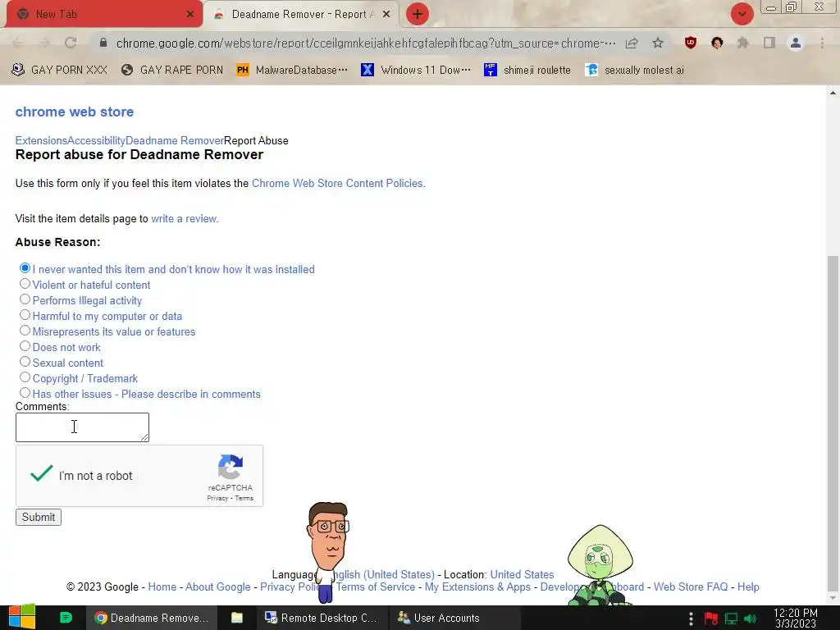Open the tab search dropdown chevron

742,14
